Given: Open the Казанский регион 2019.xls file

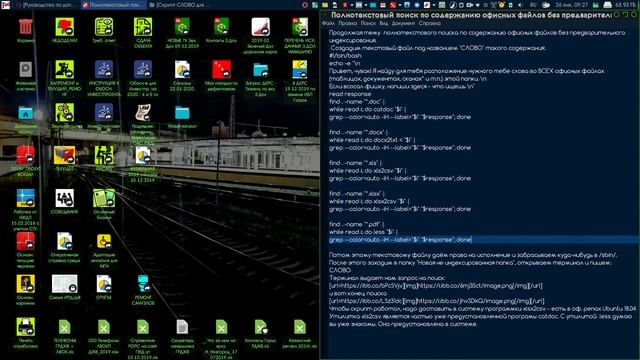Looking at the screenshot, I should tap(300, 327).
